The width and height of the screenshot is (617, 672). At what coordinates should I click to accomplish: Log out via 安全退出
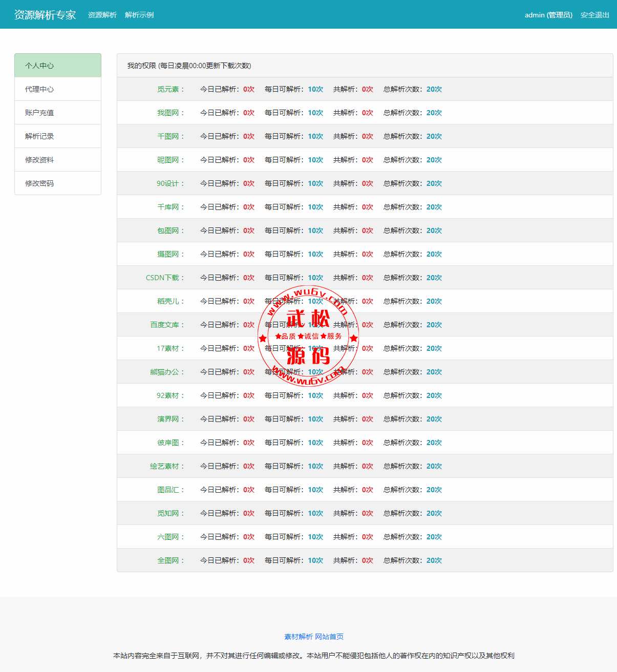click(x=595, y=15)
